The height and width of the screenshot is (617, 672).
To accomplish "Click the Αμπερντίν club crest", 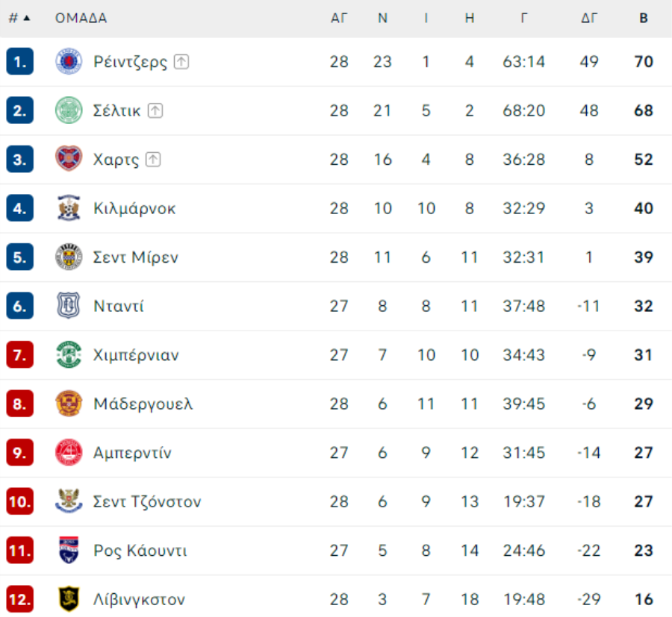I will 69,453.
